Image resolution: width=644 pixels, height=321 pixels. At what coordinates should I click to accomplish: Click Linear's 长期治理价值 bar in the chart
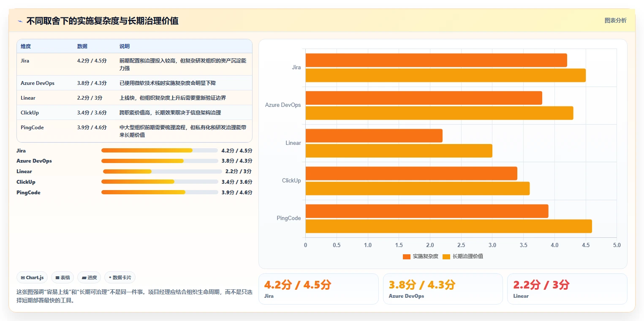point(399,151)
